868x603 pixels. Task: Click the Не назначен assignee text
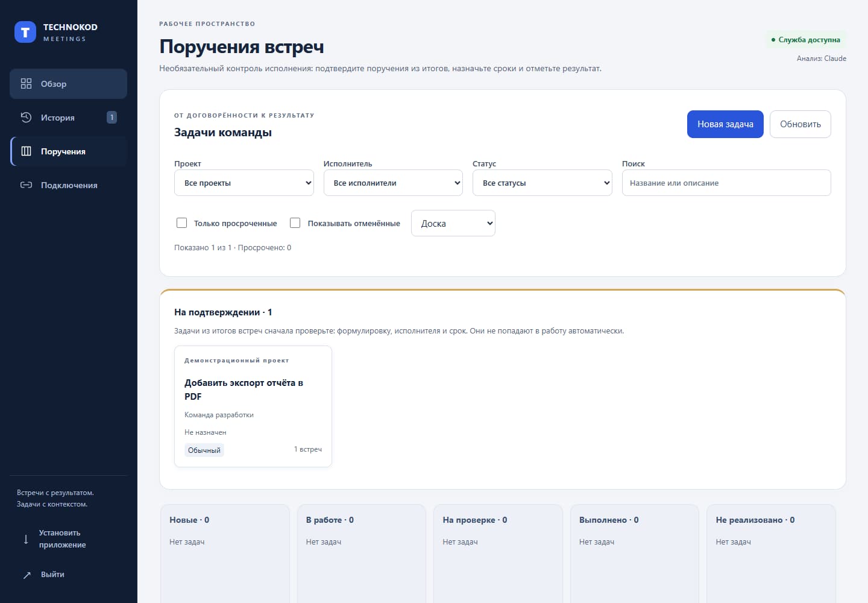pos(206,432)
